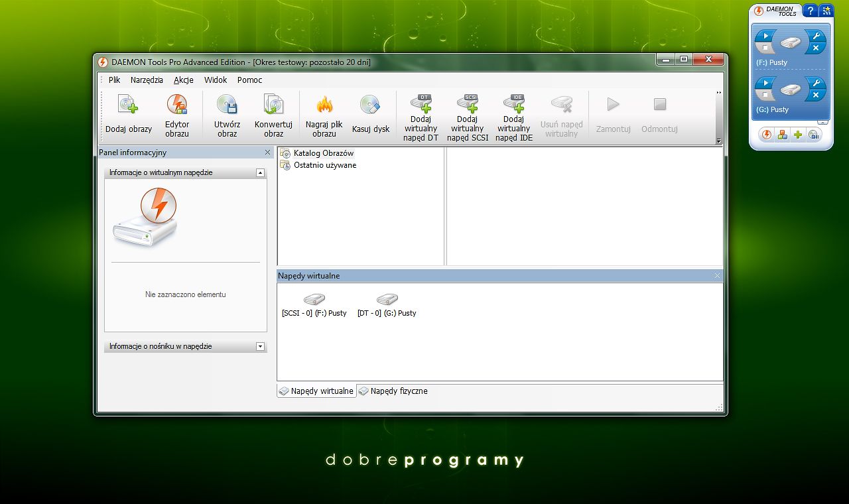
Task: Click the '(G:) Pusty' label in gadget
Action: click(772, 109)
